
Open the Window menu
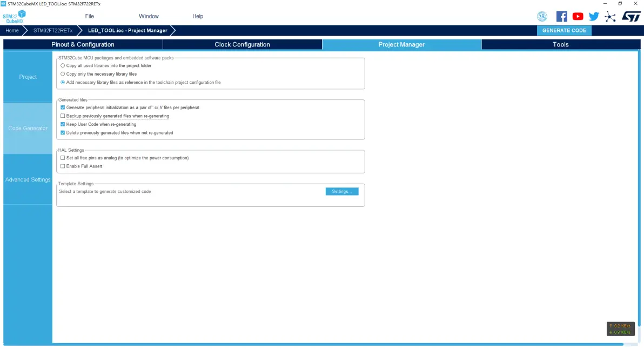point(149,16)
